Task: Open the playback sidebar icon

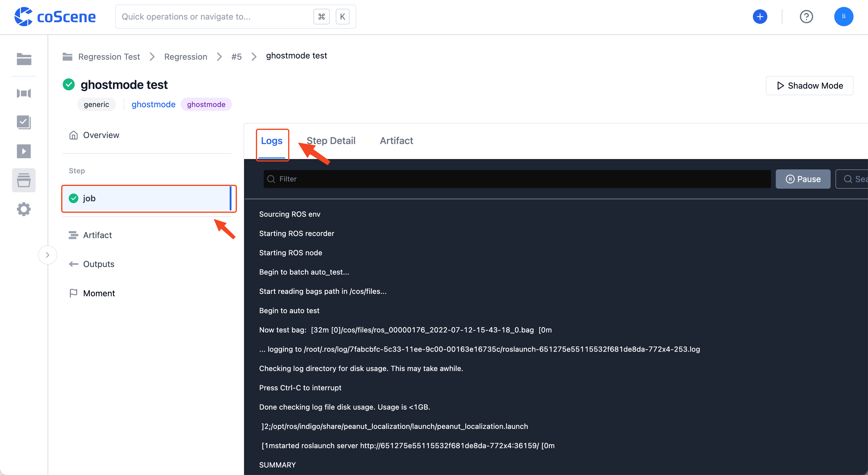Action: 24,151
